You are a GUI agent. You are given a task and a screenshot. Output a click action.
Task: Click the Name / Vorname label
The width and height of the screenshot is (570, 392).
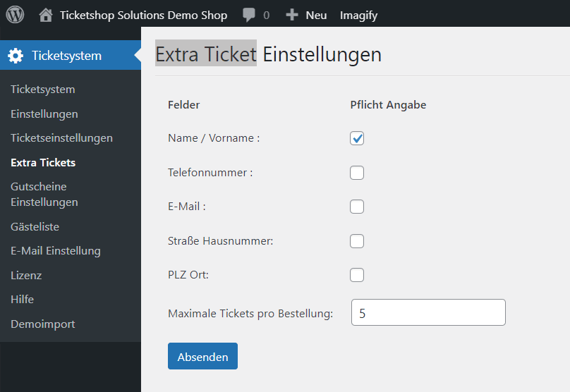click(214, 138)
